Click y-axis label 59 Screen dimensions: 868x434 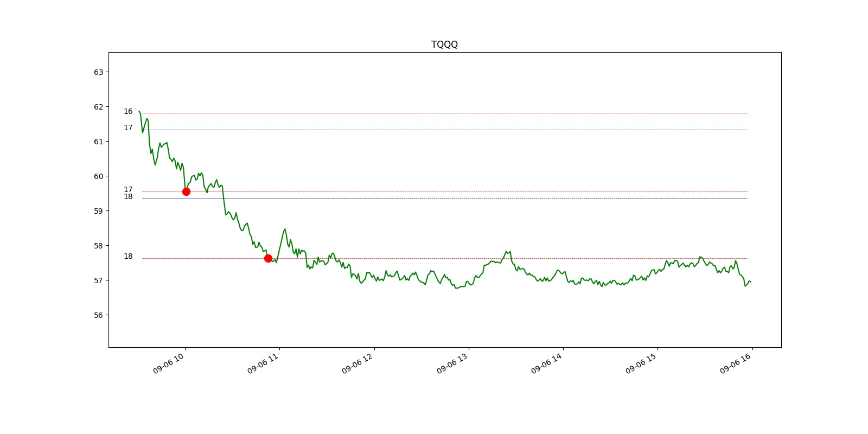[98, 211]
